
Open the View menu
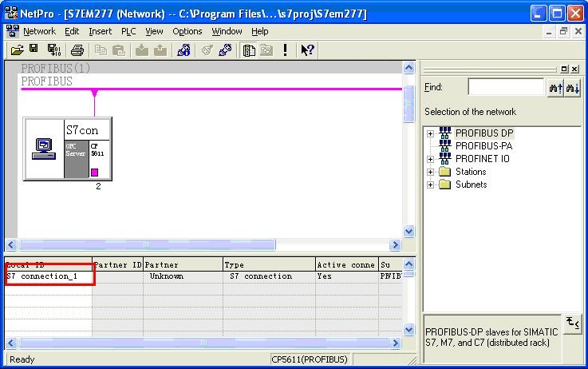point(154,31)
